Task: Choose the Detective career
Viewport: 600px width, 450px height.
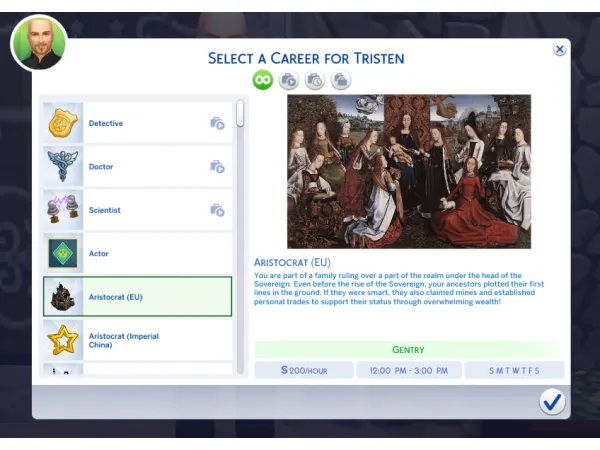Action: (x=137, y=123)
